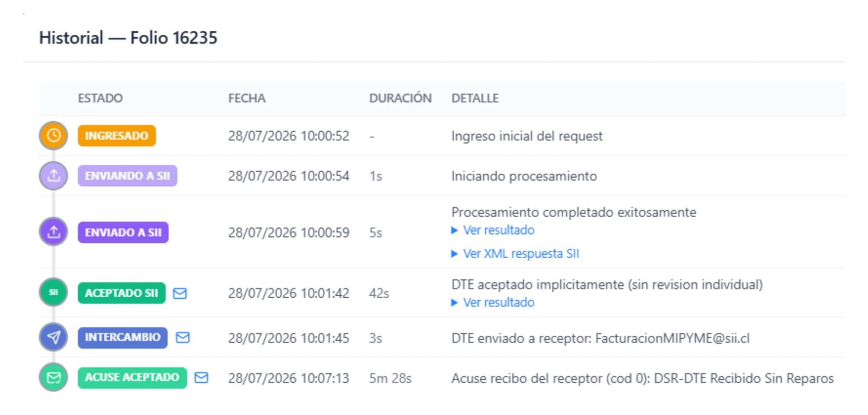
Task: Click the FECHA column header
Action: [x=247, y=98]
